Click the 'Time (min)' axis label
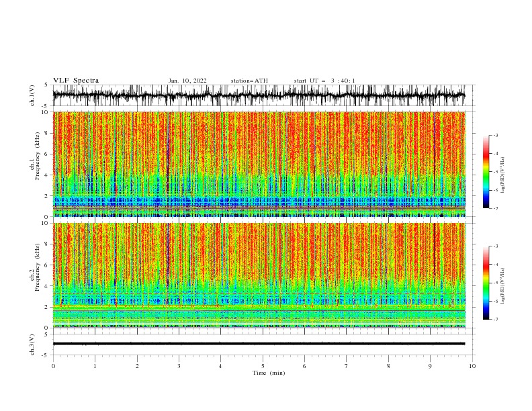532x411 pixels. coord(269,373)
